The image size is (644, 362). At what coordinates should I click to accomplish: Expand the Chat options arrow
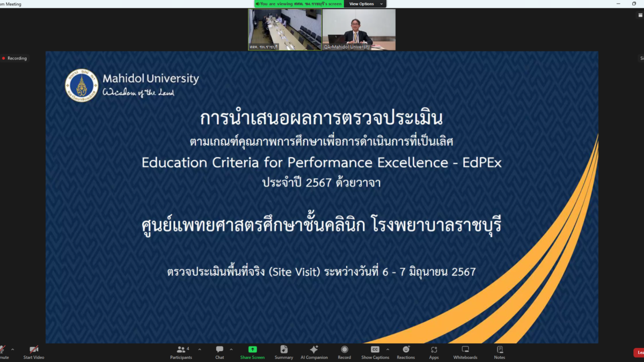pyautogui.click(x=231, y=349)
